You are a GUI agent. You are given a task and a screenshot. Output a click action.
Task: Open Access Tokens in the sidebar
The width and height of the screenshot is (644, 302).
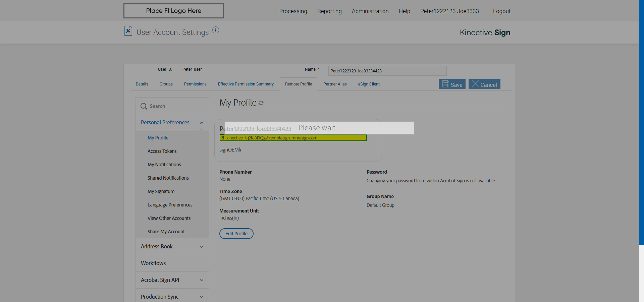162,151
